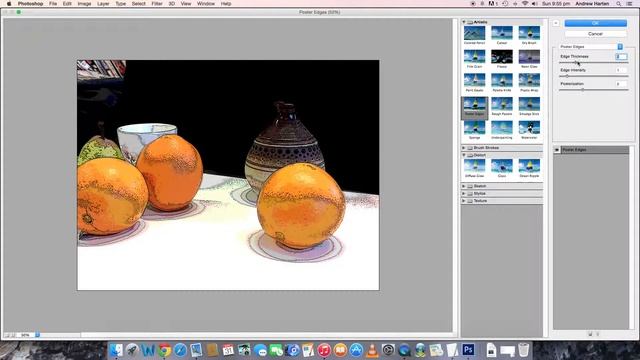Expand the Stylize filter folder
The image size is (640, 360).
[x=464, y=193]
